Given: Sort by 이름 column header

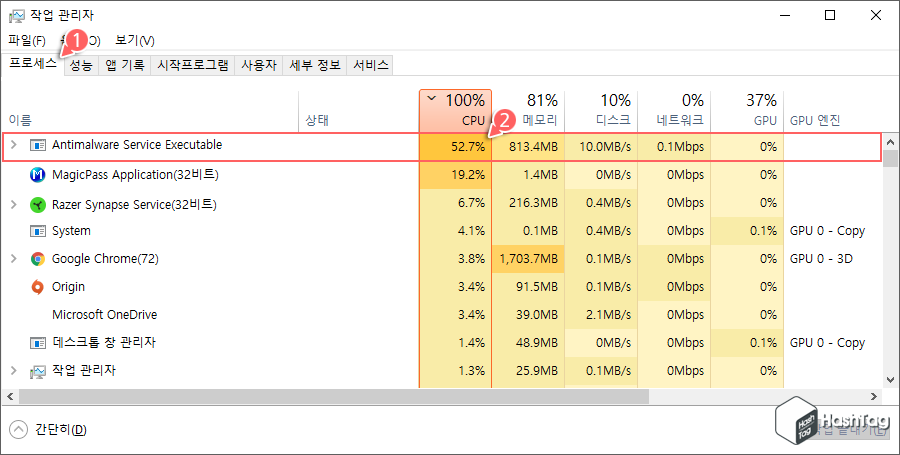Looking at the screenshot, I should [x=150, y=111].
